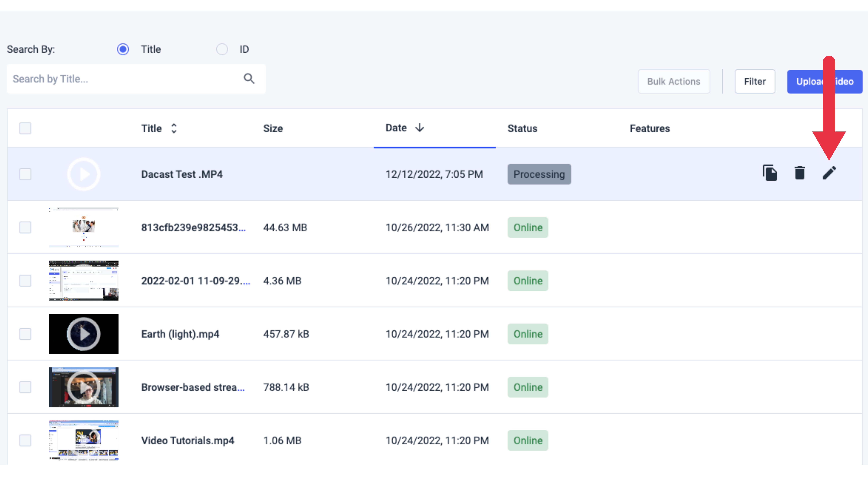The height and width of the screenshot is (488, 868).
Task: Open the Video Tutorials.mp4 thumbnail
Action: [84, 440]
